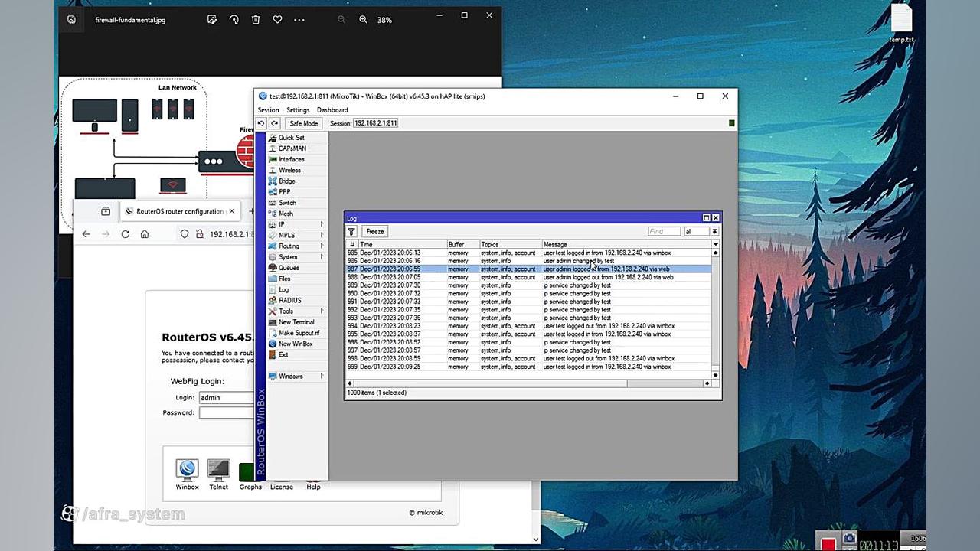Image resolution: width=980 pixels, height=551 pixels.
Task: Click the WinBox redo arrow
Action: click(x=274, y=123)
